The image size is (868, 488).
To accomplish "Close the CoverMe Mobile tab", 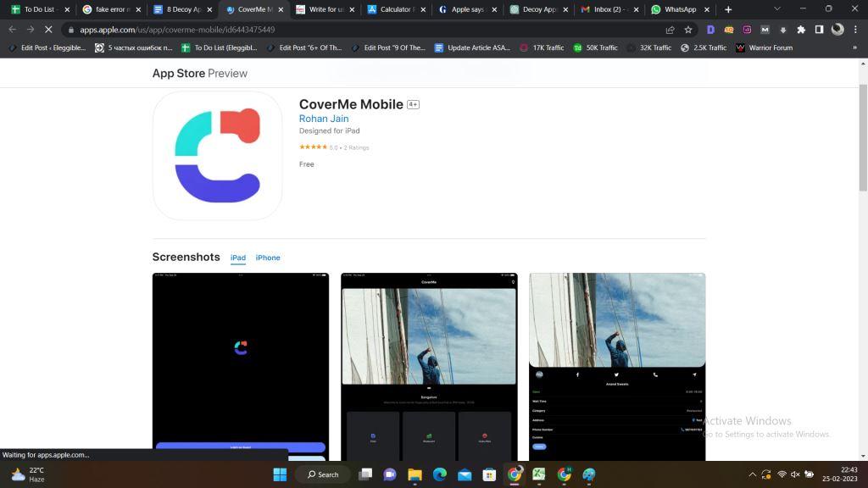I will tap(281, 9).
